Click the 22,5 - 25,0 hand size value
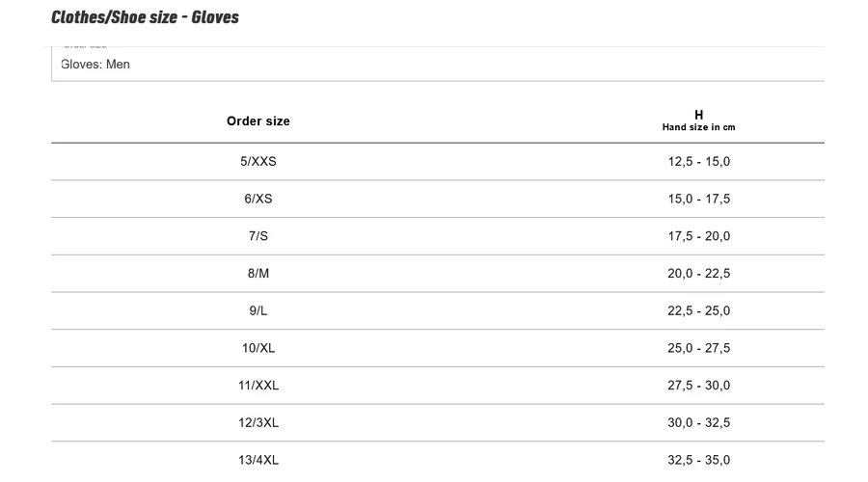This screenshot has height=482, width=868. 698,311
